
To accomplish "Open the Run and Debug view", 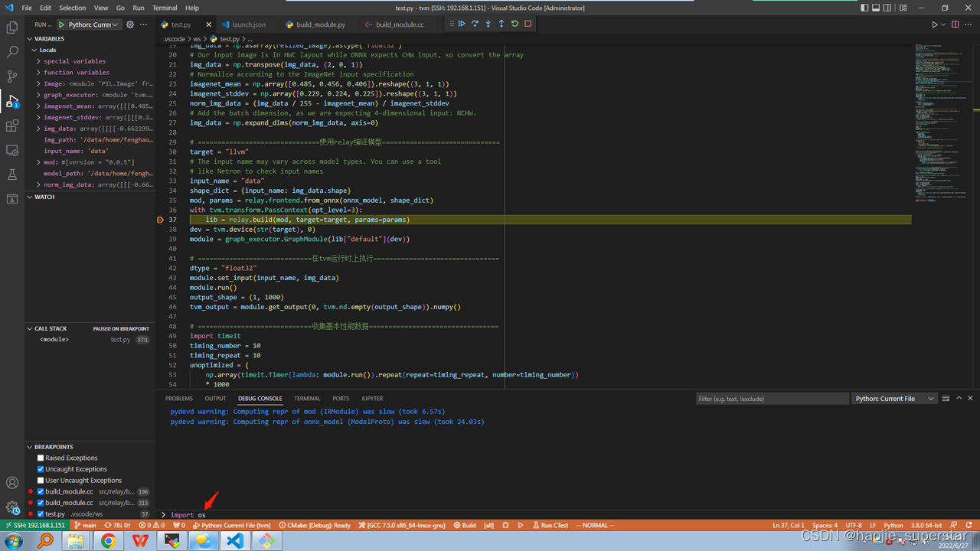I will click(12, 101).
